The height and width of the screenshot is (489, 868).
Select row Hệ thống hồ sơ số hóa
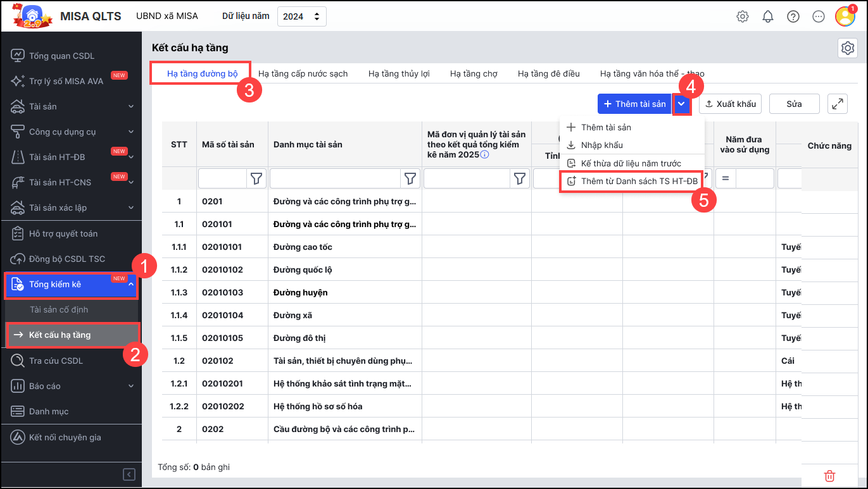click(x=481, y=406)
